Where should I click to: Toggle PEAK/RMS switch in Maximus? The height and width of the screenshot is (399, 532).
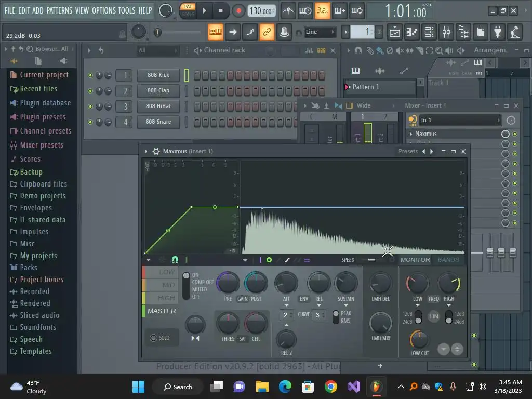click(336, 317)
